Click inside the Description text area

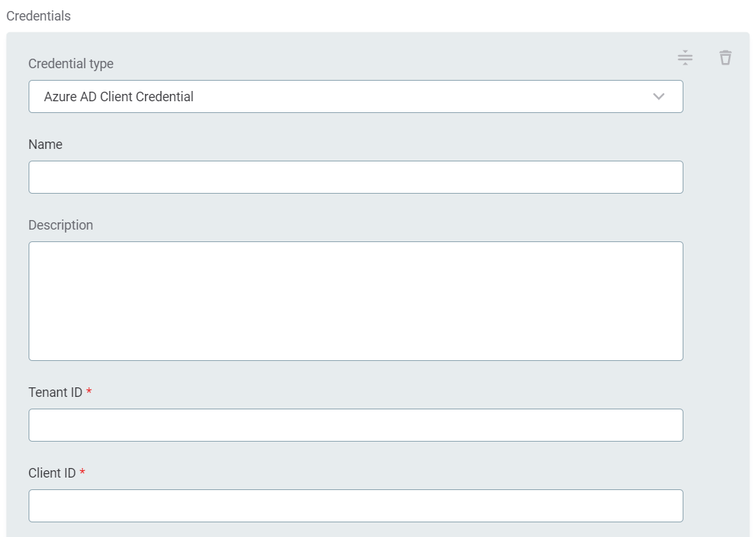(356, 301)
